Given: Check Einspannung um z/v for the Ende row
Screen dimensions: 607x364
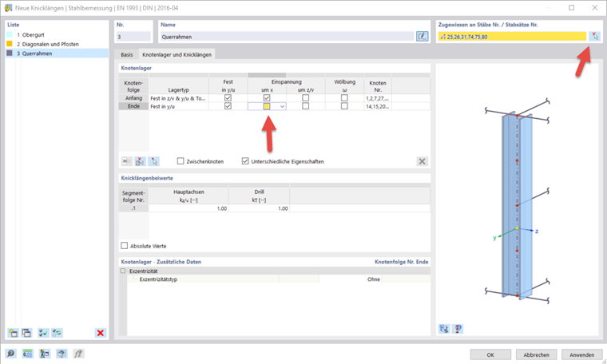Looking at the screenshot, I should point(305,106).
